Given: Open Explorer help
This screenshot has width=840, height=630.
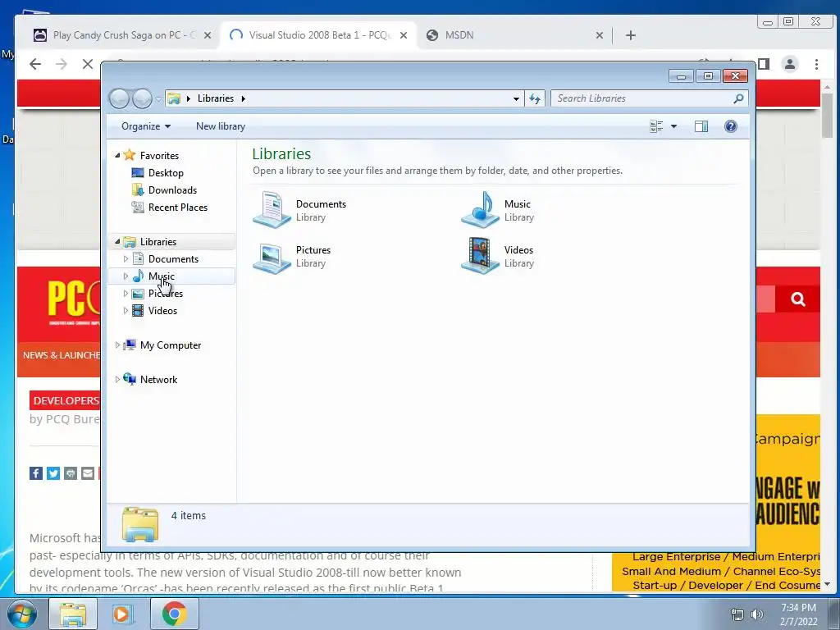Looking at the screenshot, I should pos(731,126).
